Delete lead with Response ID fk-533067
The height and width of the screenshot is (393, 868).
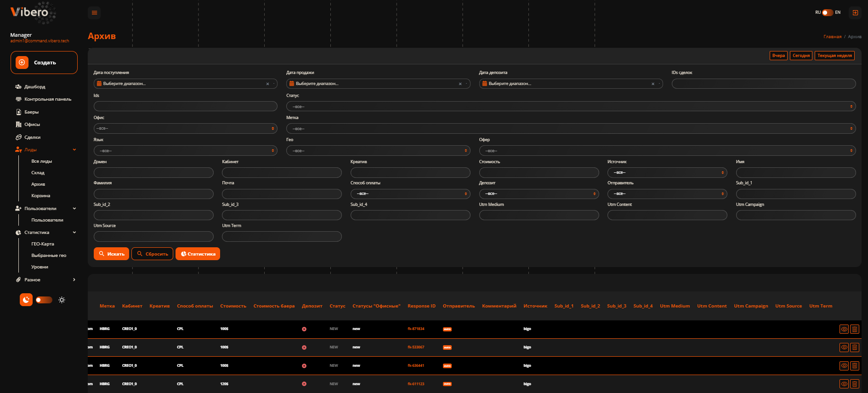(x=855, y=347)
